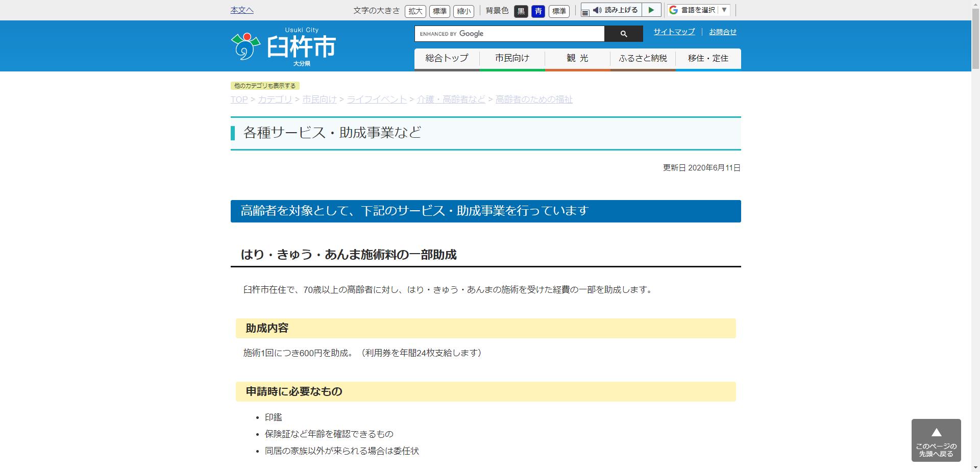Reset background color to standard (標準)
980x472 pixels.
click(x=559, y=11)
